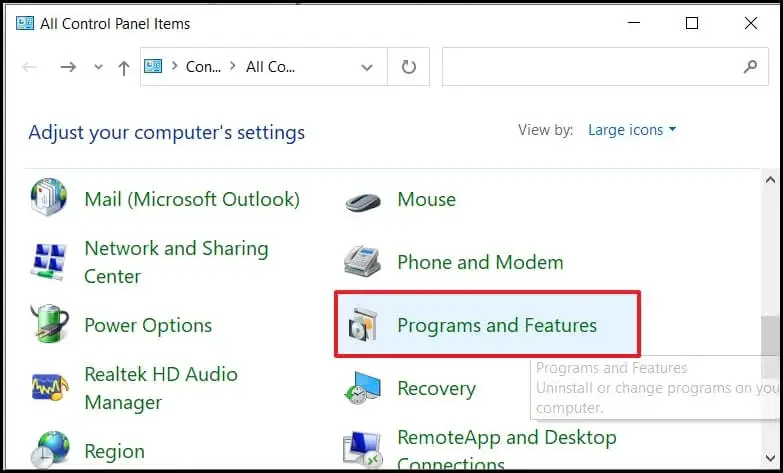Open the View by Large icons dropdown
Viewport: 783px width, 473px height.
click(x=632, y=130)
